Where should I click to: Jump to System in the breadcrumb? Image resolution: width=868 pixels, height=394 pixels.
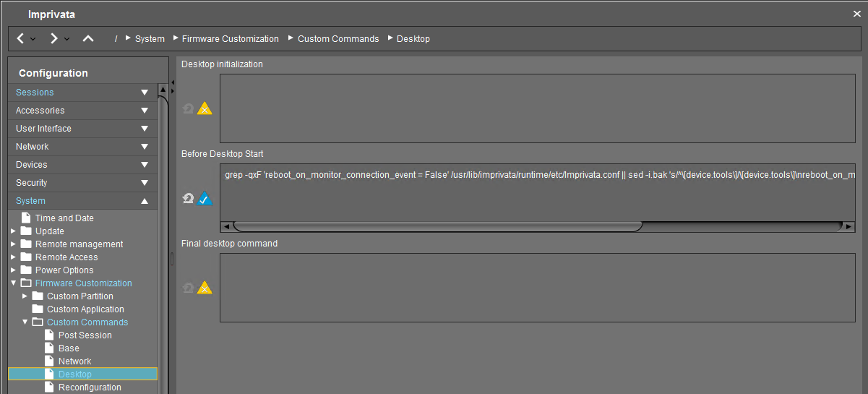[x=150, y=39]
